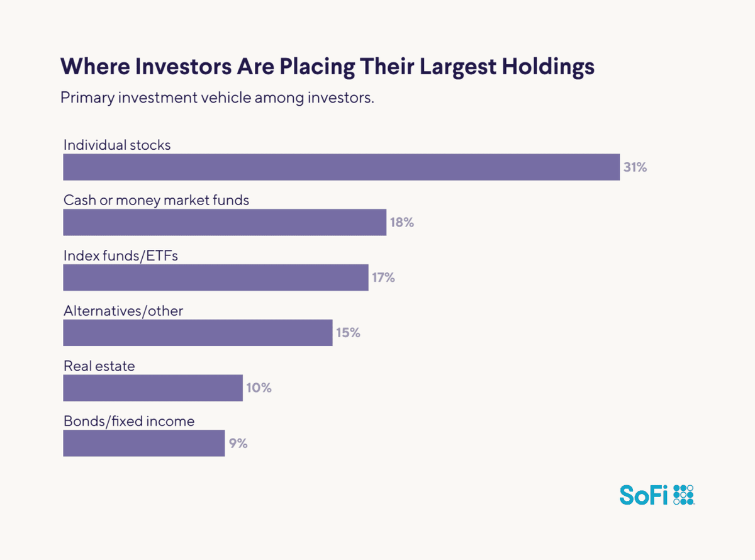Click the Alternatives/other bar
The height and width of the screenshot is (560, 755).
[x=198, y=332]
